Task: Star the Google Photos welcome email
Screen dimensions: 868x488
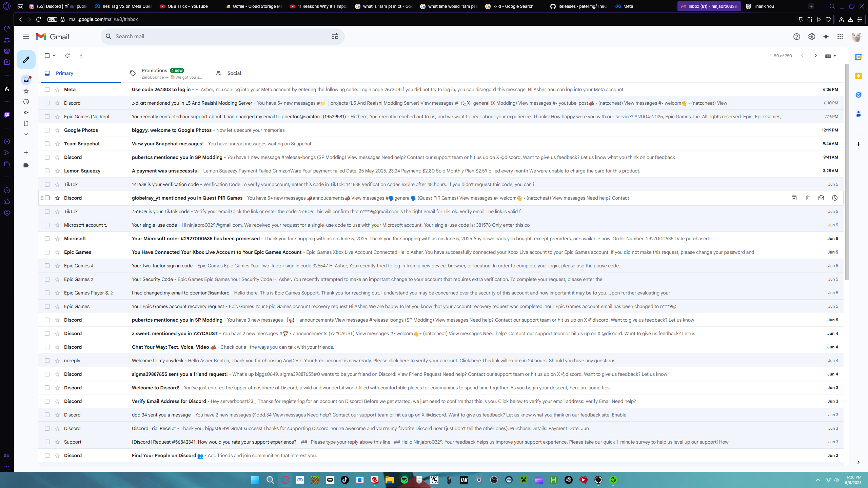Action: pos(57,130)
